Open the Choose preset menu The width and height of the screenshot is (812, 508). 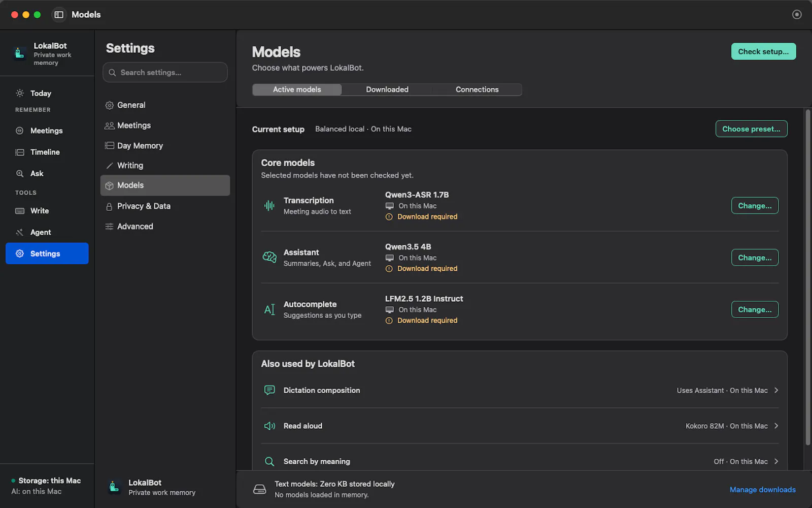tap(751, 129)
